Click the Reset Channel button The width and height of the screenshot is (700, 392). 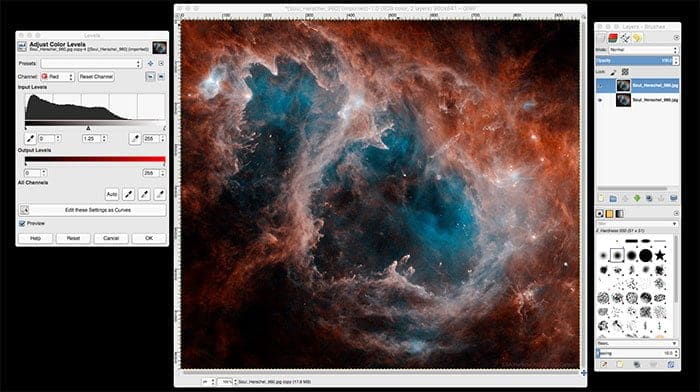[96, 77]
